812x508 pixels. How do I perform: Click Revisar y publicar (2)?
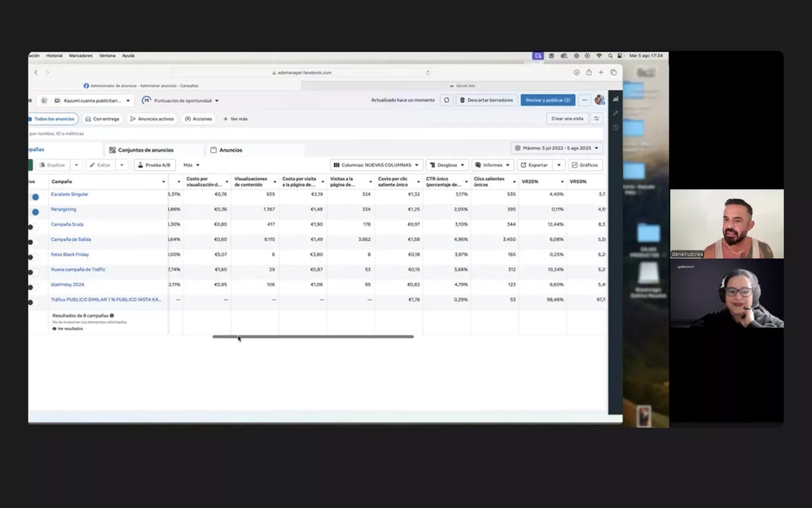547,100
